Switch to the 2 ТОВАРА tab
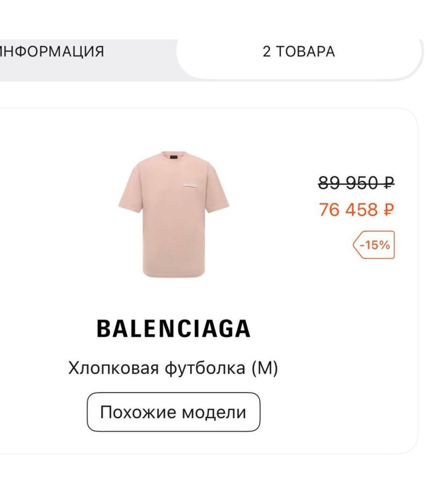The image size is (425, 504). (299, 50)
